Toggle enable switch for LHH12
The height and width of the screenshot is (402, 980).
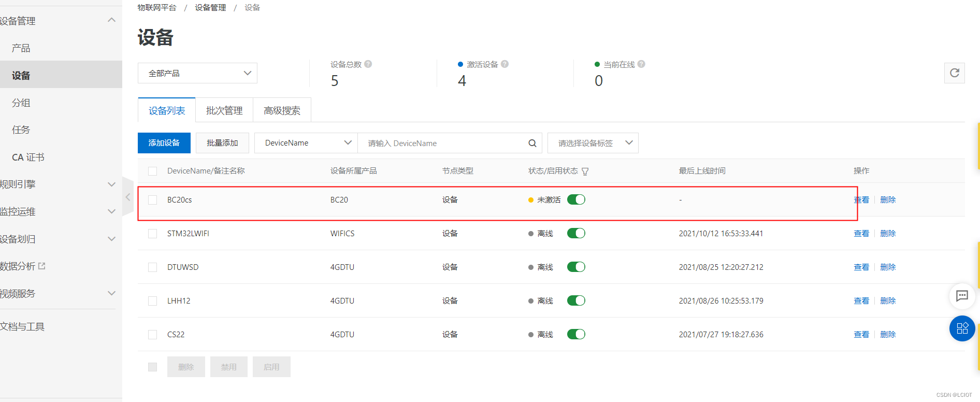[x=576, y=300]
